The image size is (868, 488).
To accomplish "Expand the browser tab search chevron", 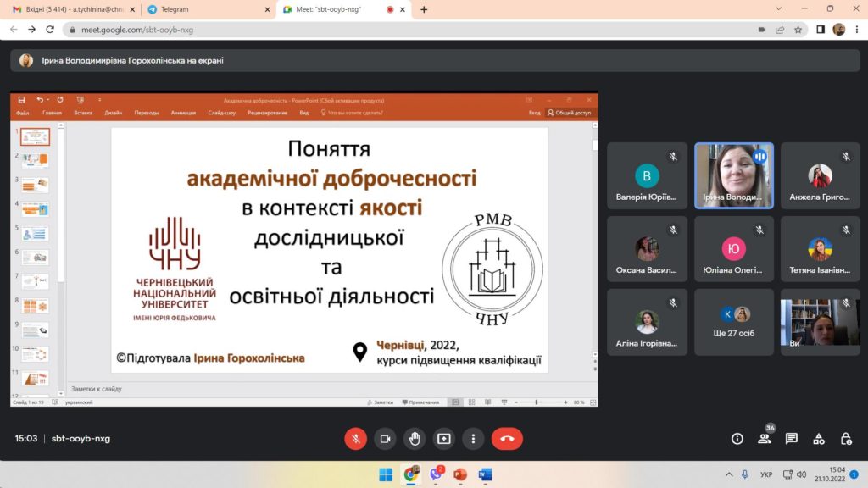I will 778,8.
